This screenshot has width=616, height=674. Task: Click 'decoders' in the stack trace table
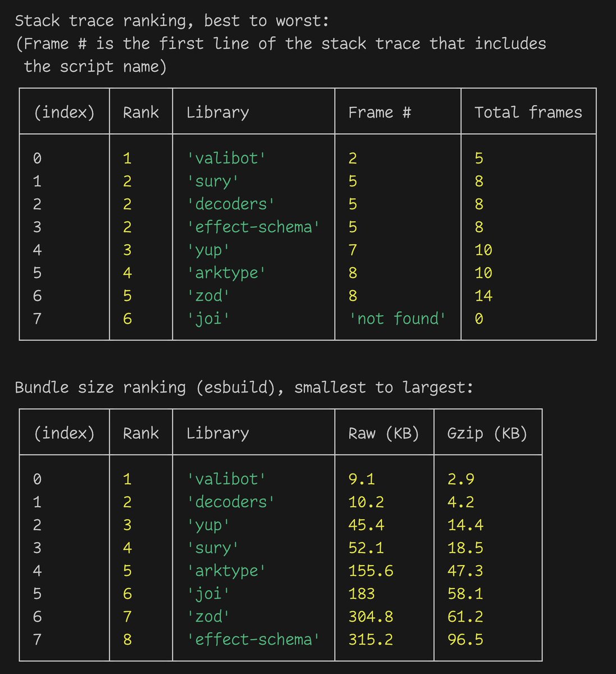(231, 204)
